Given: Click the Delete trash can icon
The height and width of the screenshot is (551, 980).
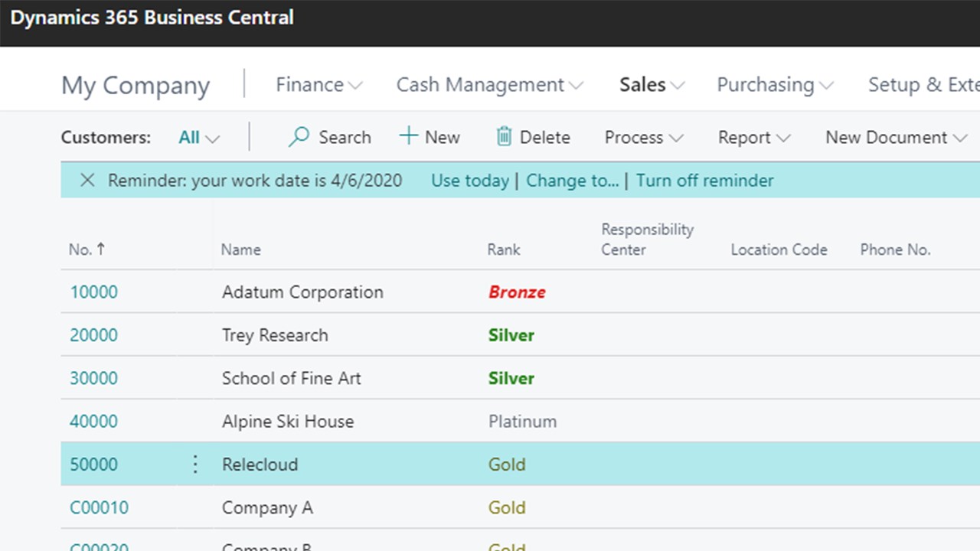Looking at the screenshot, I should coord(504,137).
